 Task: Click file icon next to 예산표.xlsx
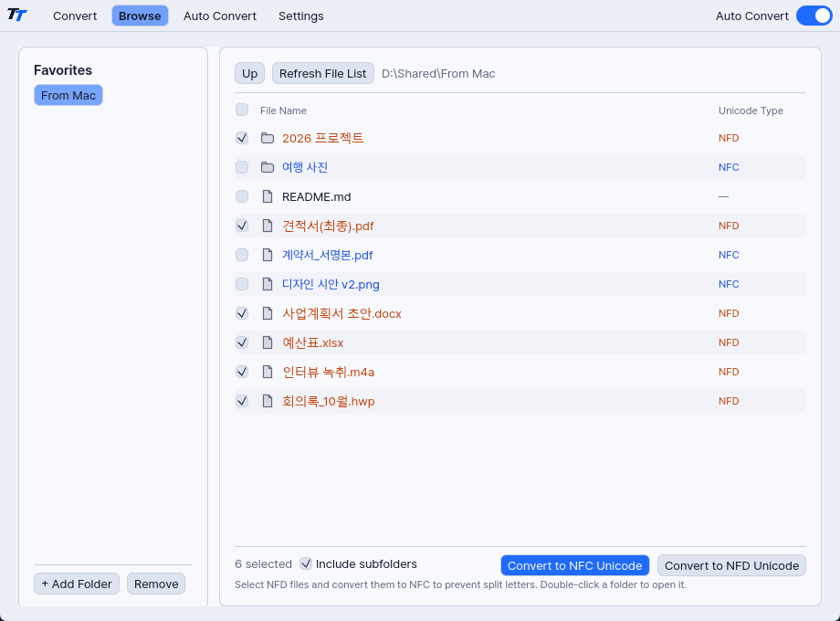[268, 342]
